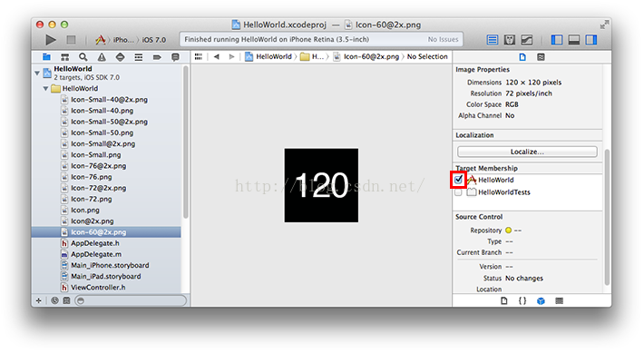Uncheck HelloWorld target membership
Viewport: 644px width, 353px height.
(458, 180)
